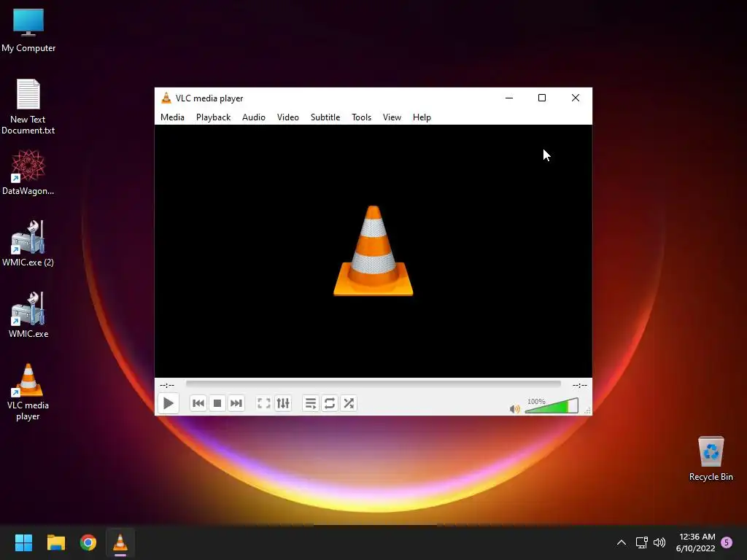Open network status tray icon
Viewport: 747px width, 560px height.
(642, 542)
